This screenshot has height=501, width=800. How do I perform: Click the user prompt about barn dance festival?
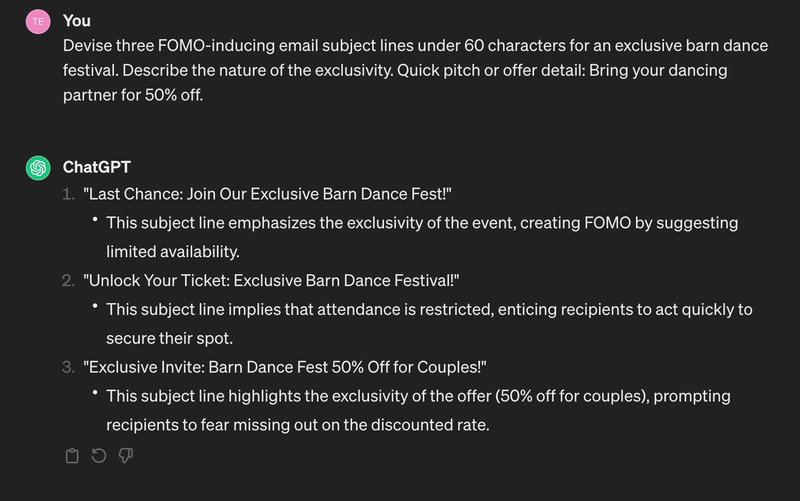click(x=415, y=70)
